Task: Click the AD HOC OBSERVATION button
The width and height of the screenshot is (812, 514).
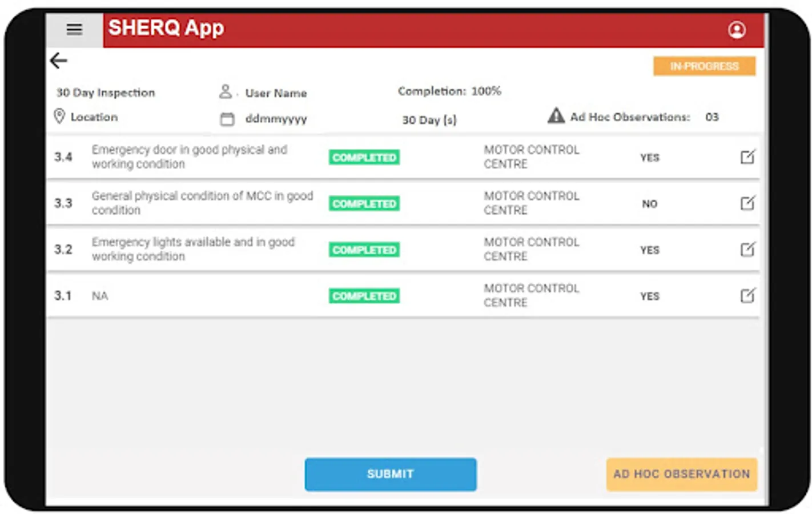Action: [681, 474]
